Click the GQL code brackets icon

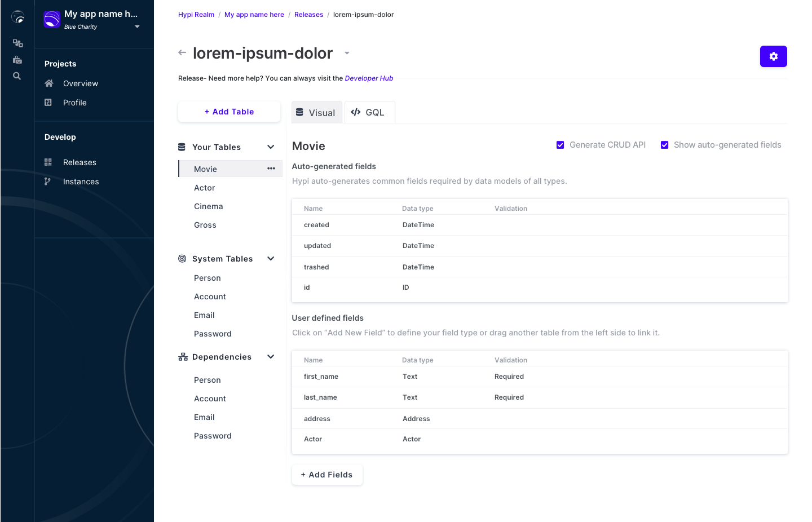(x=356, y=112)
